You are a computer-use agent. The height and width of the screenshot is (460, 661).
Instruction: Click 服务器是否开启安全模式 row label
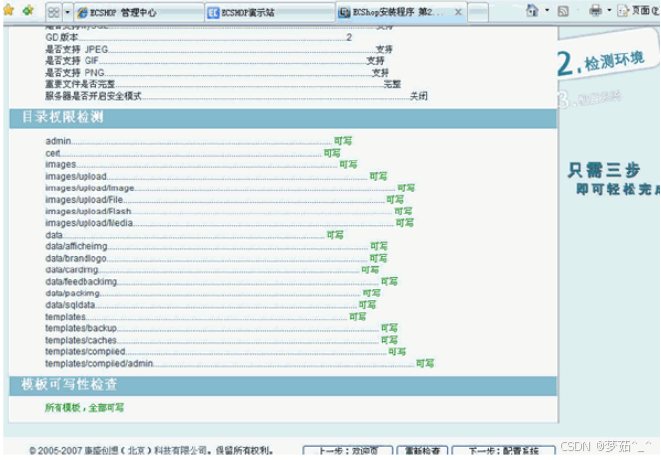[93, 96]
